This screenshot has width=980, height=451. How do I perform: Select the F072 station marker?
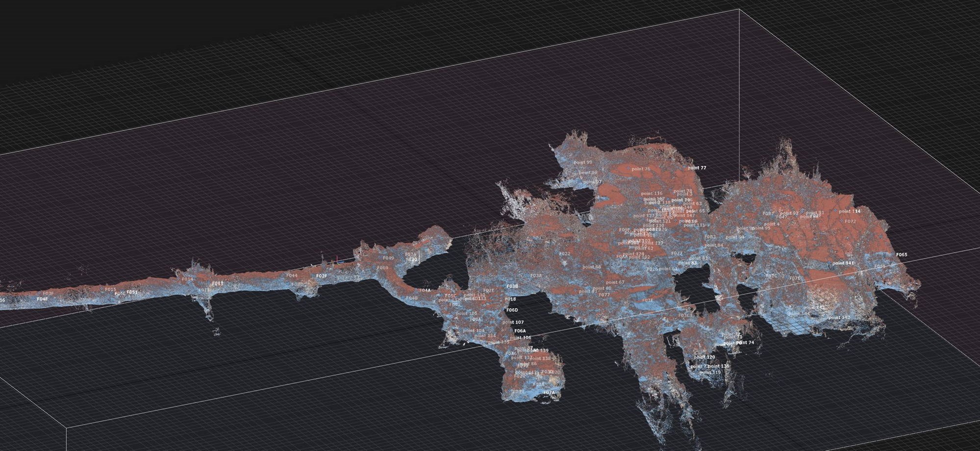[x=850, y=222]
